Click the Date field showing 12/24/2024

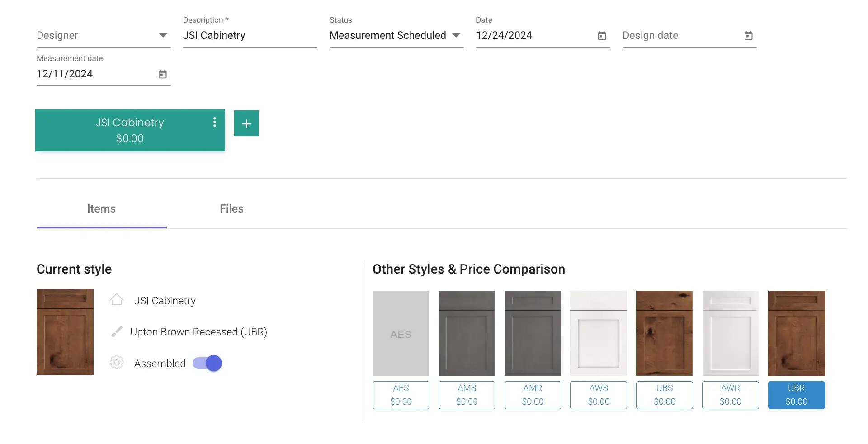pos(543,35)
